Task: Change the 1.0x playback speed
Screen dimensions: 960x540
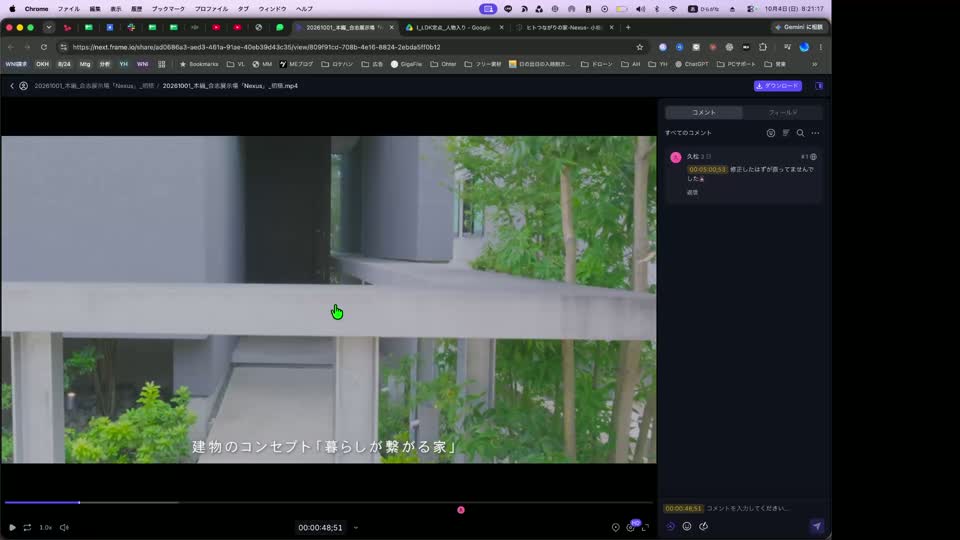Action: pyautogui.click(x=46, y=527)
